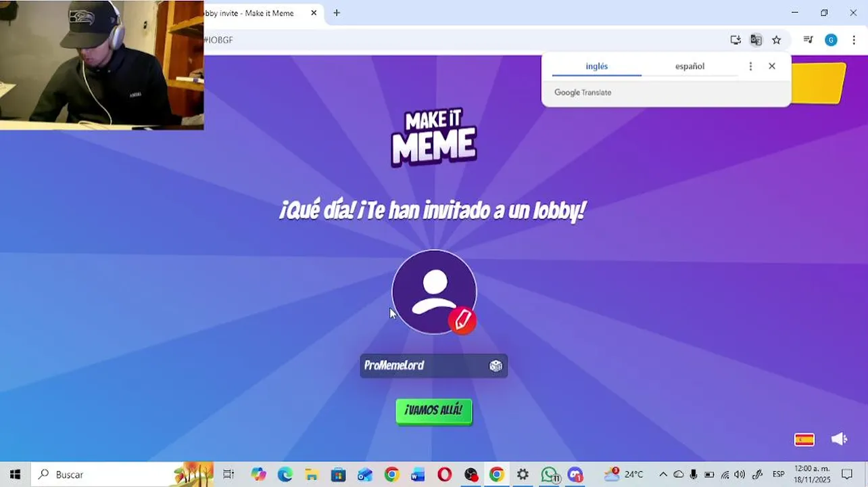This screenshot has height=487, width=868.
Task: Close the Google Translate popup
Action: click(772, 66)
